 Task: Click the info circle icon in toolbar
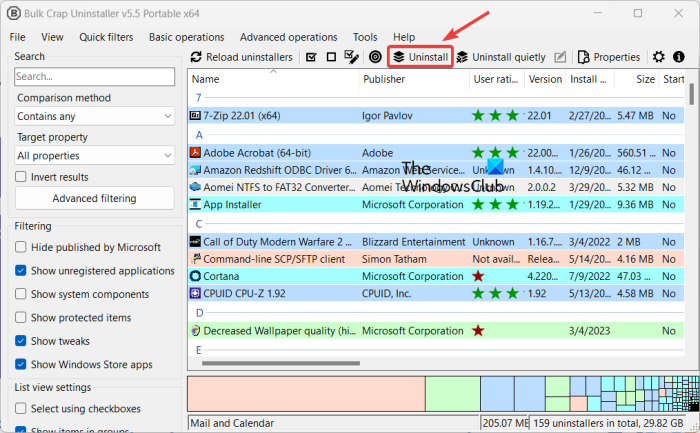tap(679, 57)
